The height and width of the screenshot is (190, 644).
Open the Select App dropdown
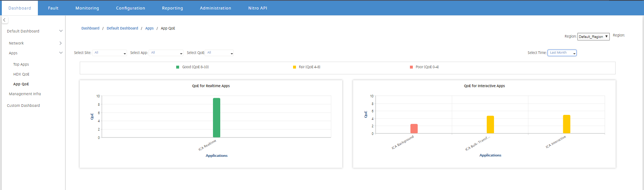coord(166,53)
